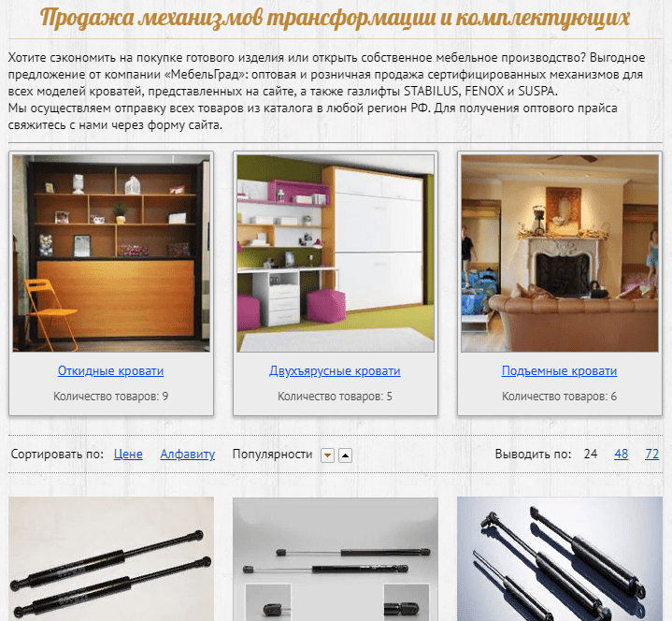
Task: Click the Количество товаров: 9 text
Action: tap(110, 397)
